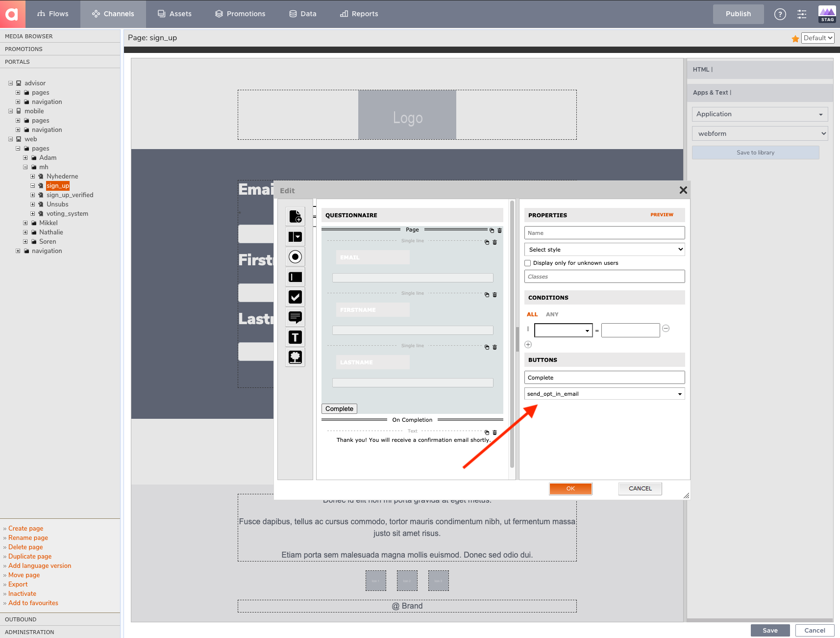Add an image element from the toolbox
The height and width of the screenshot is (638, 840).
tap(296, 357)
